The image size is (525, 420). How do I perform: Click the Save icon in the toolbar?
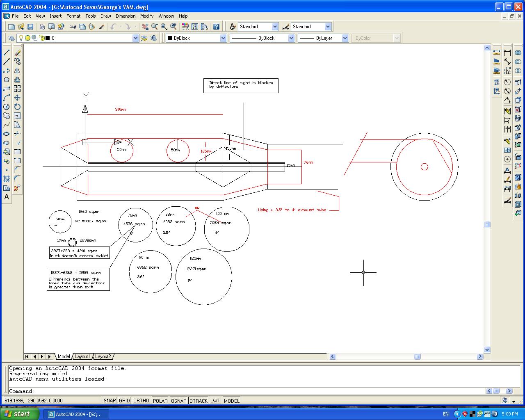pyautogui.click(x=30, y=27)
